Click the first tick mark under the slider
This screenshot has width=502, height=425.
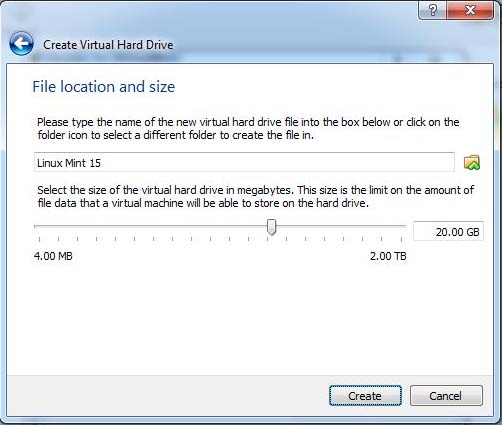click(39, 239)
